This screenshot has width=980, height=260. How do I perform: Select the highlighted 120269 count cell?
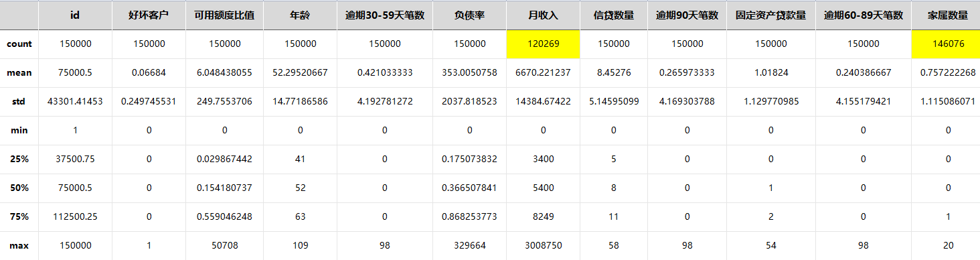[543, 44]
